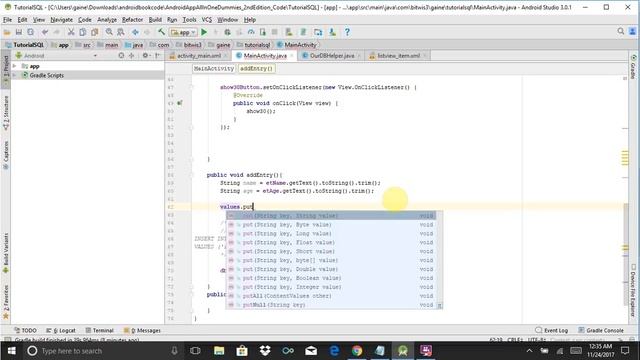Viewport: 640px width, 360px height.
Task: Open the Event Log tool window
Action: tap(552, 330)
